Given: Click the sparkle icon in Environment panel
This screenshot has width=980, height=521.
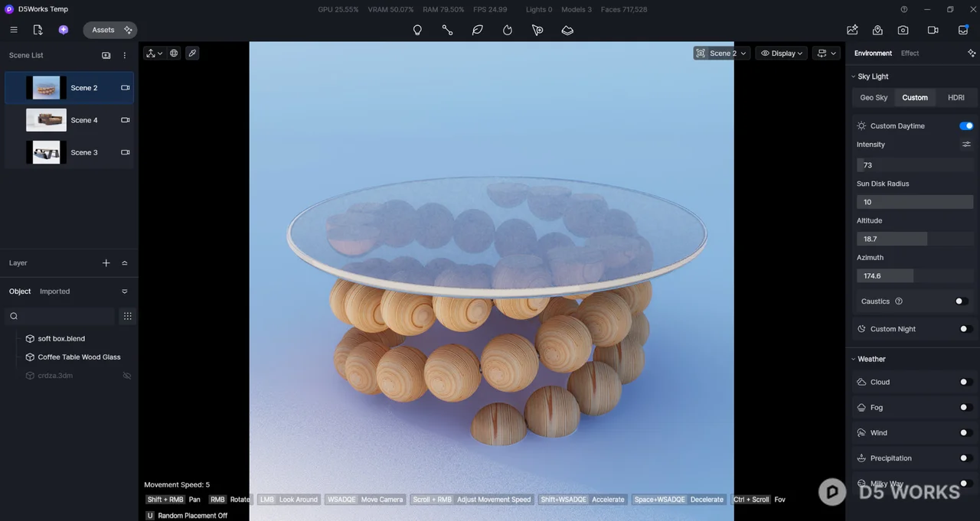Looking at the screenshot, I should pyautogui.click(x=972, y=54).
